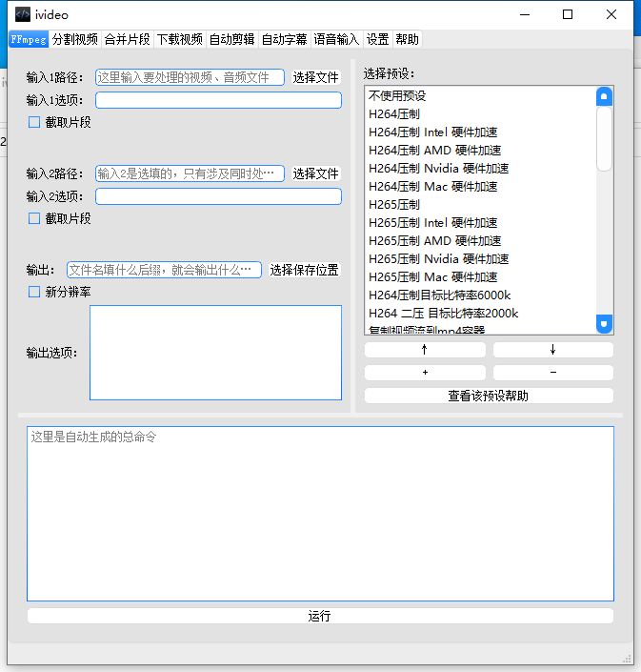Screen dimensions: 641x672
Task: Click the minus button to remove preset
Action: click(552, 373)
